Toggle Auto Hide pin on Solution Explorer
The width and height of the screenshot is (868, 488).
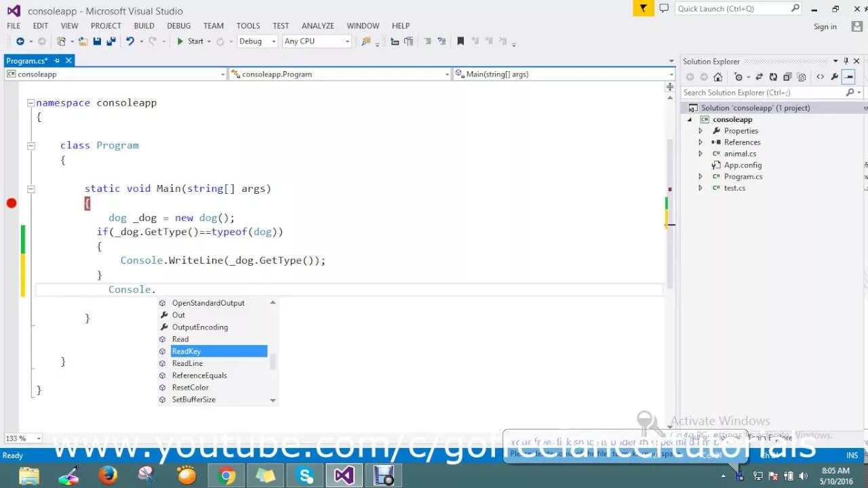[846, 61]
